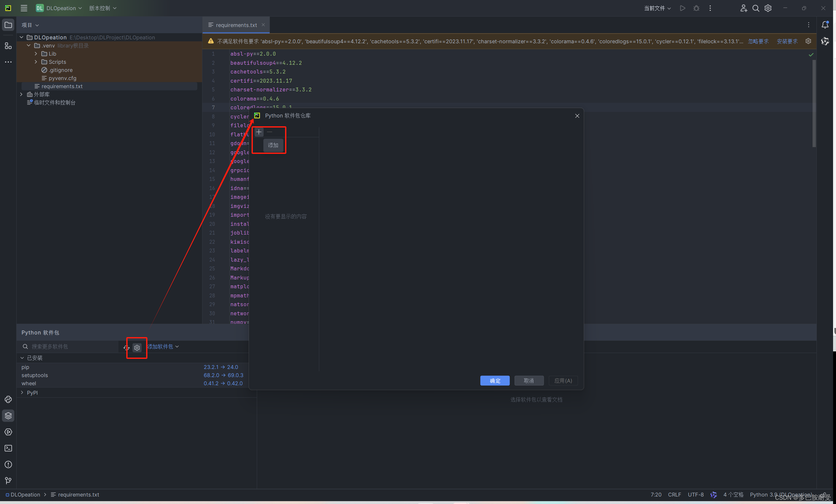
Task: Open the AI Assistant icon on right sidebar
Action: pos(825,41)
